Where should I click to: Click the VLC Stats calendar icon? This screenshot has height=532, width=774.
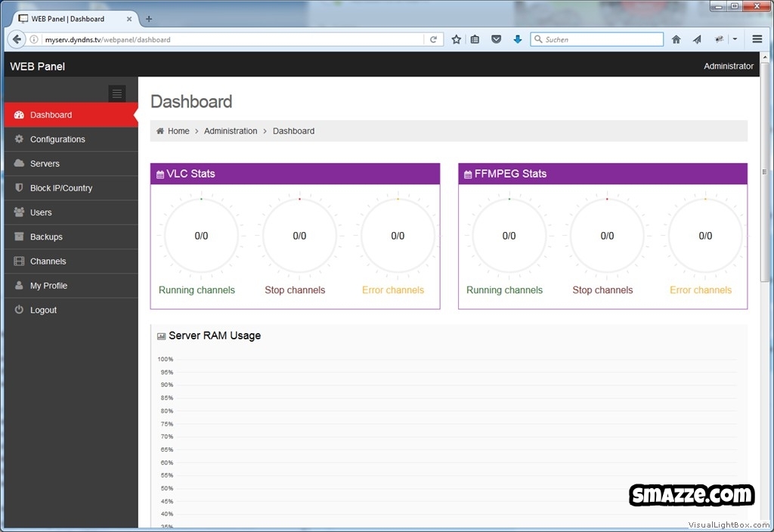(x=160, y=175)
